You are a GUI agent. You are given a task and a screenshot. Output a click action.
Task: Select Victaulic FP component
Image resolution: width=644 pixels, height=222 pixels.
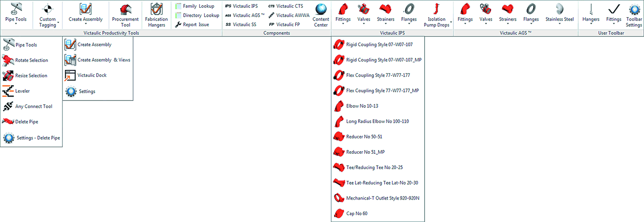click(x=284, y=24)
